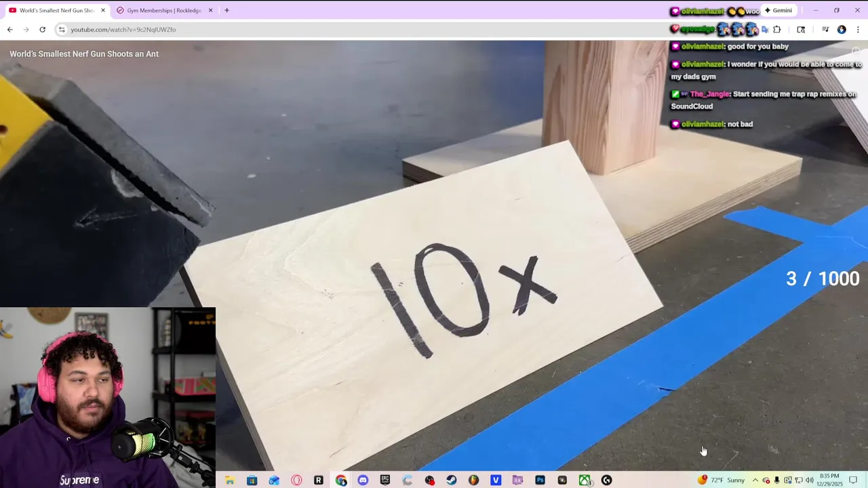Screen dimensions: 868x488
Task: Open Steam from the taskbar
Action: [451, 480]
